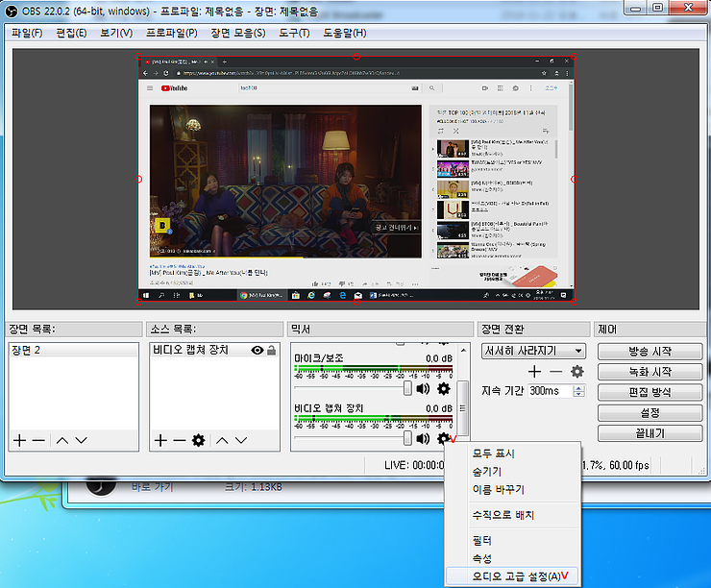The height and width of the screenshot is (588, 711).
Task: Decrease the 지속 기간 duration with the down arrow
Action: [x=578, y=394]
